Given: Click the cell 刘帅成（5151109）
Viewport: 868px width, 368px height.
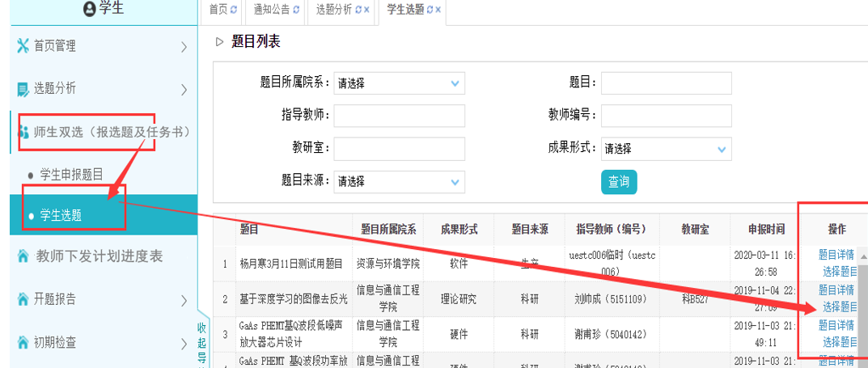Looking at the screenshot, I should coord(611,299).
